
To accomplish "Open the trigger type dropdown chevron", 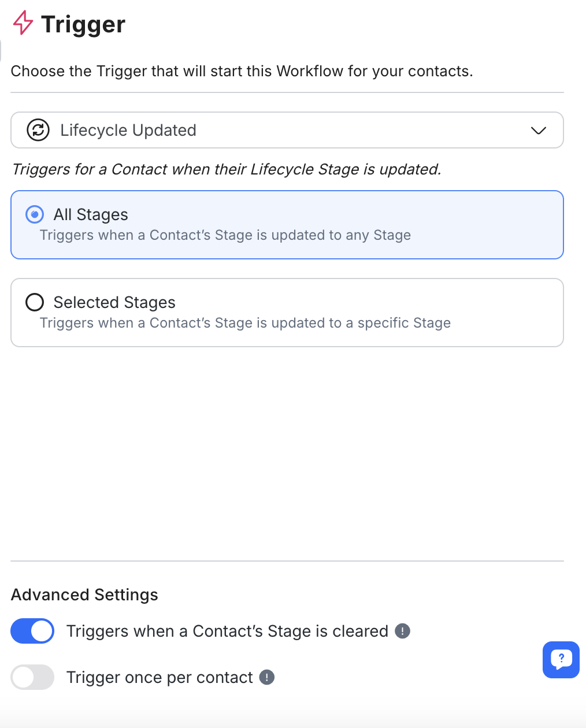I will point(537,131).
